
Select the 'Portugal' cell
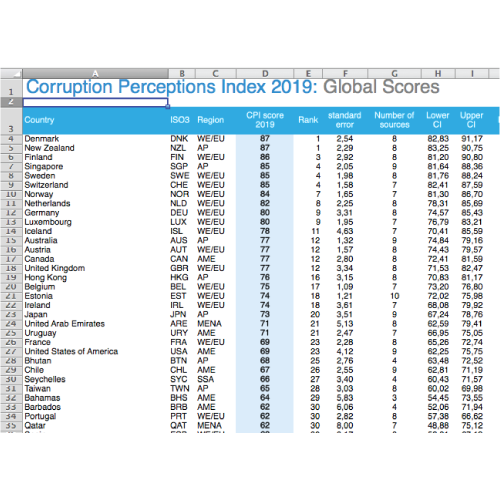click(95, 416)
